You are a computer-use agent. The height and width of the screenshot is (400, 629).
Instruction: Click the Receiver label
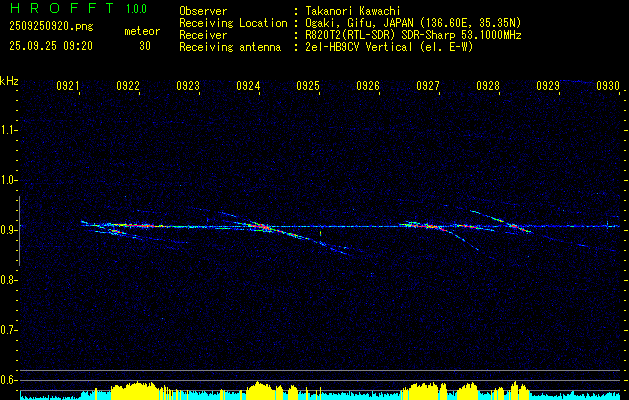pos(203,35)
